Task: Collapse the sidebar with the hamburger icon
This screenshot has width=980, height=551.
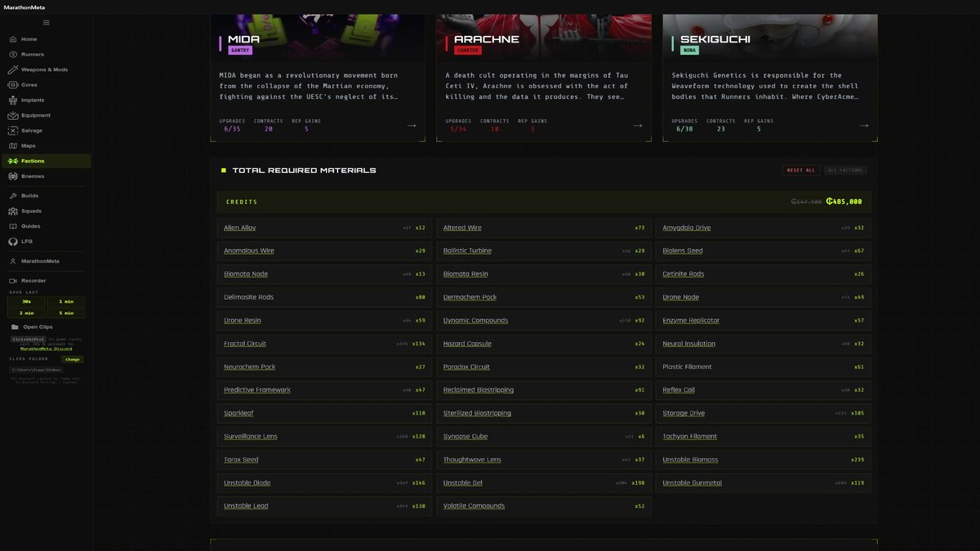Action: (x=47, y=23)
